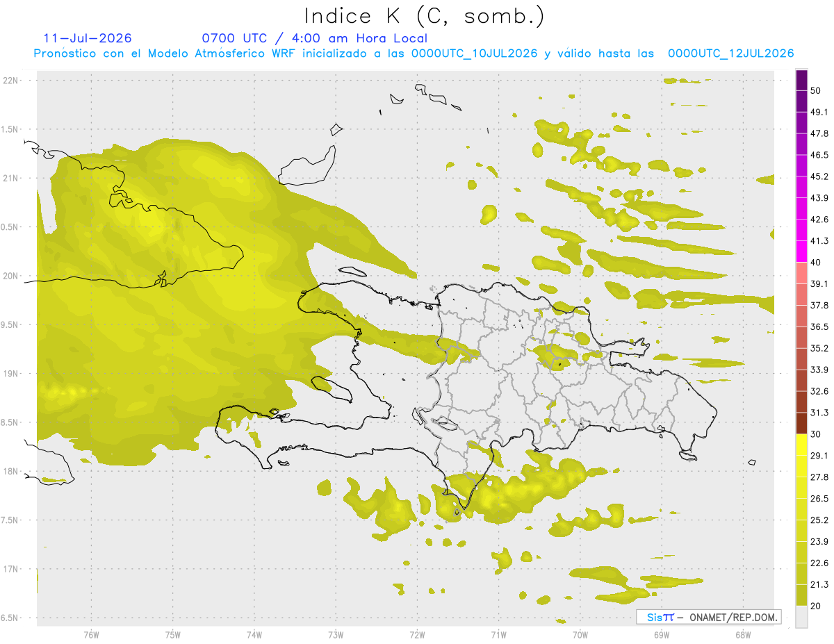Click the dark brown color band between 30 and 31.3
The height and width of the screenshot is (644, 834).
(x=802, y=423)
